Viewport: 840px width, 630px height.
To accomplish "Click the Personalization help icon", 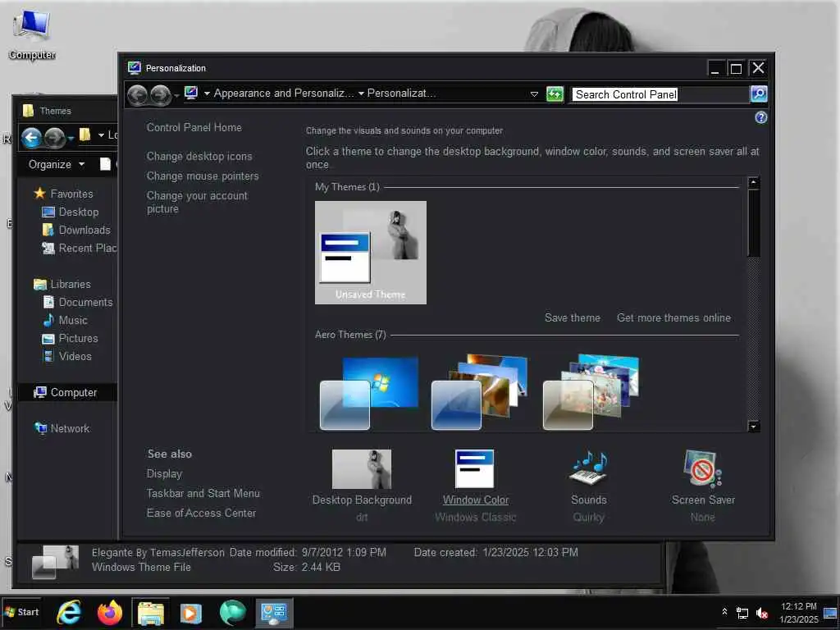I will (760, 117).
